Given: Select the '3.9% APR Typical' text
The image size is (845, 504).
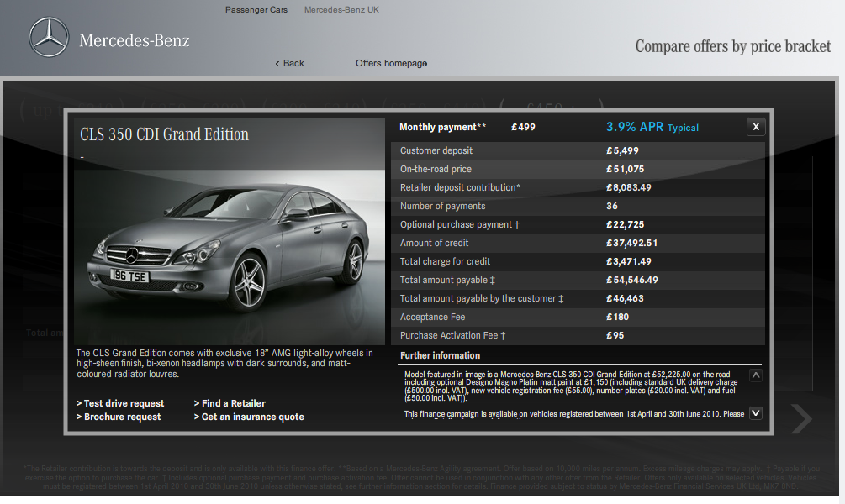Looking at the screenshot, I should pyautogui.click(x=652, y=127).
